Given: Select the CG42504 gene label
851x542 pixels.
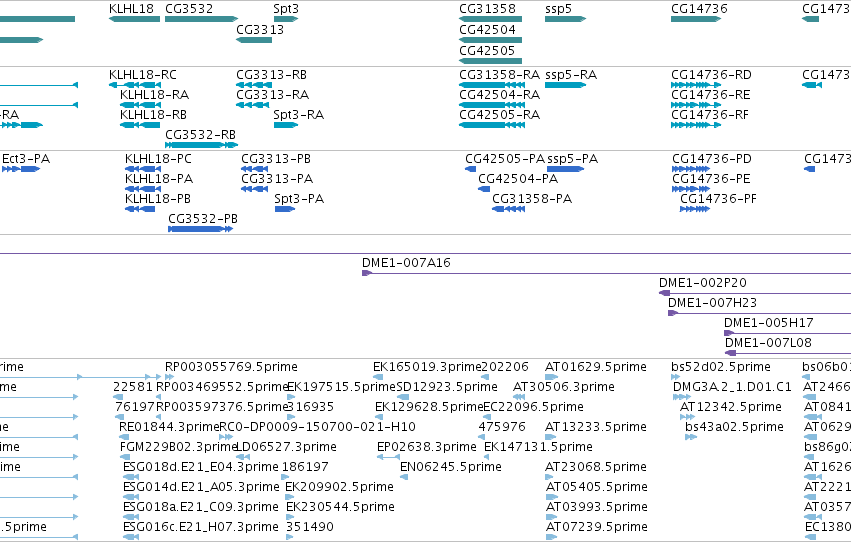Looking at the screenshot, I should click(487, 30).
